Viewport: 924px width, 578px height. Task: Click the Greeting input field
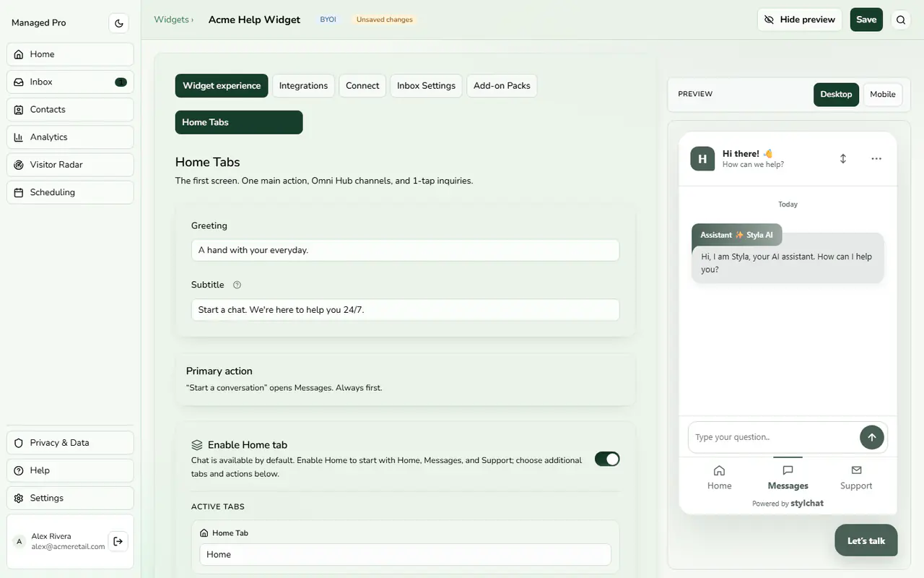click(405, 250)
